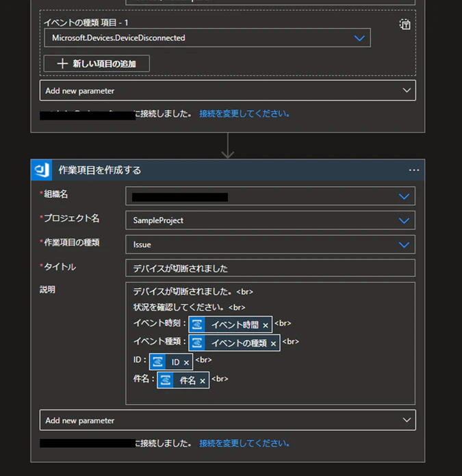Viewport: 462px width, 476px height.
Task: Expand the Add new parameter dropdown below 説明
Action: 227,420
